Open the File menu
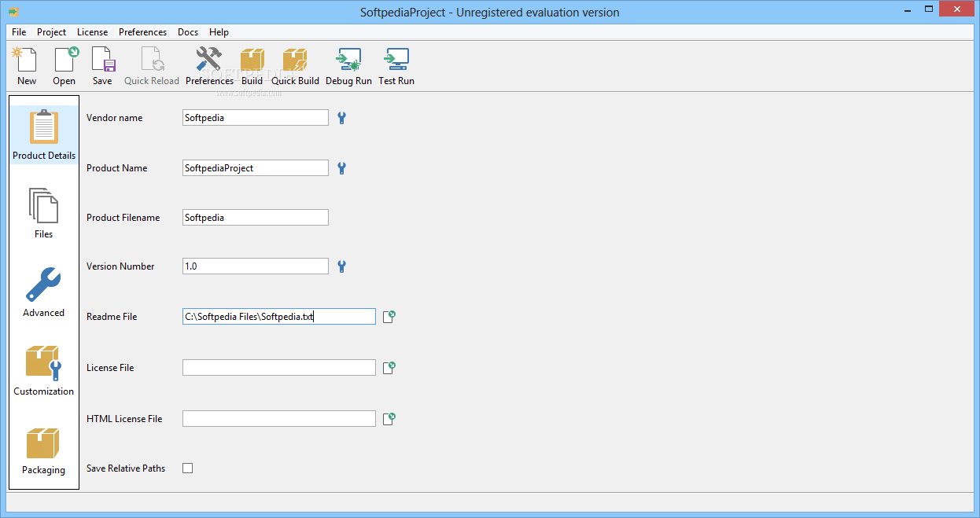Image resolution: width=980 pixels, height=518 pixels. pos(19,32)
